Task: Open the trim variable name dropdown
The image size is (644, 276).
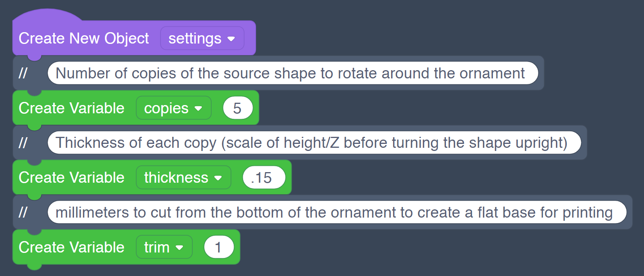Action: (x=164, y=247)
